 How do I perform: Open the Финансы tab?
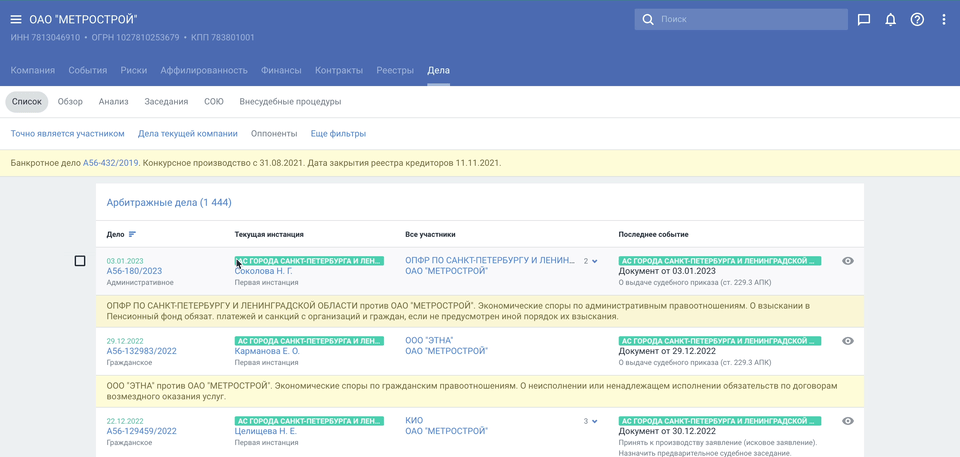281,70
